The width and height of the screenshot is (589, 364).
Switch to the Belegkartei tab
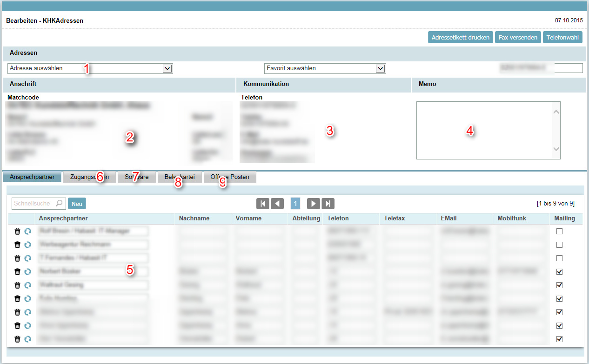(180, 177)
